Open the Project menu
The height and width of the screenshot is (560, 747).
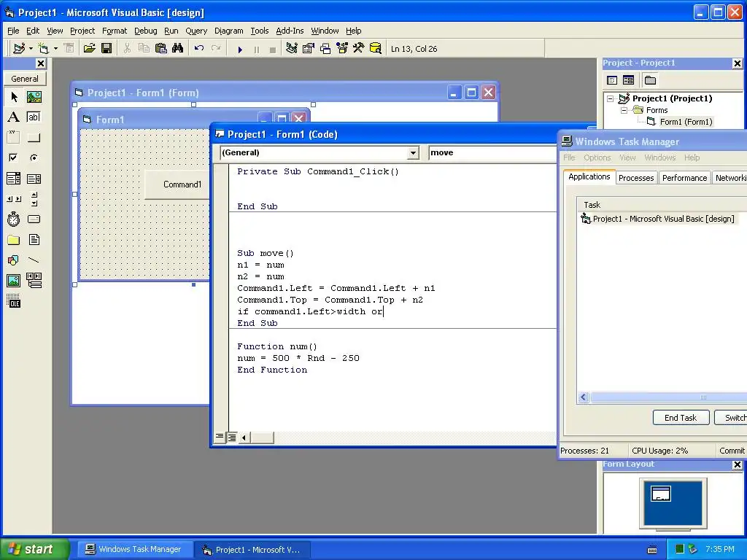[x=82, y=31]
